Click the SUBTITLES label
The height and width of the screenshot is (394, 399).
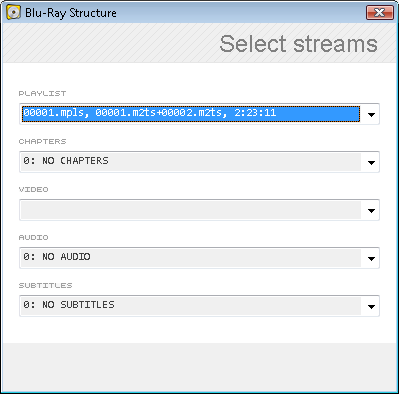pyautogui.click(x=45, y=285)
